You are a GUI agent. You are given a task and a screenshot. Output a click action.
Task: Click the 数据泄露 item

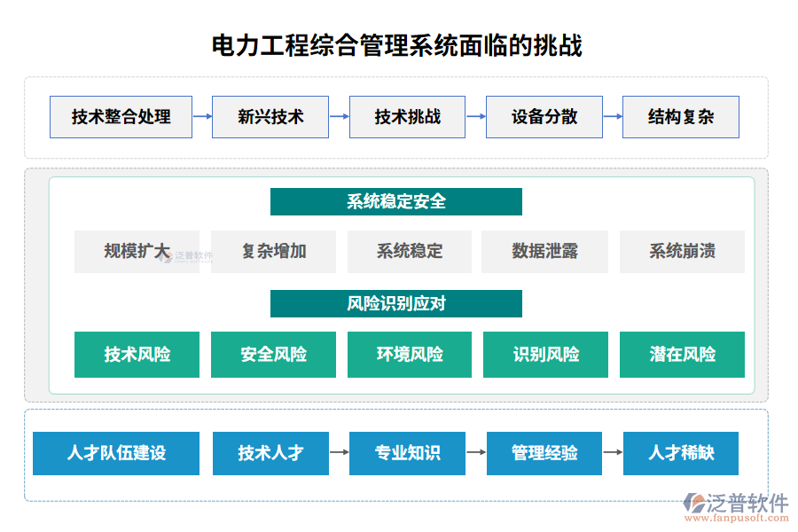point(544,252)
